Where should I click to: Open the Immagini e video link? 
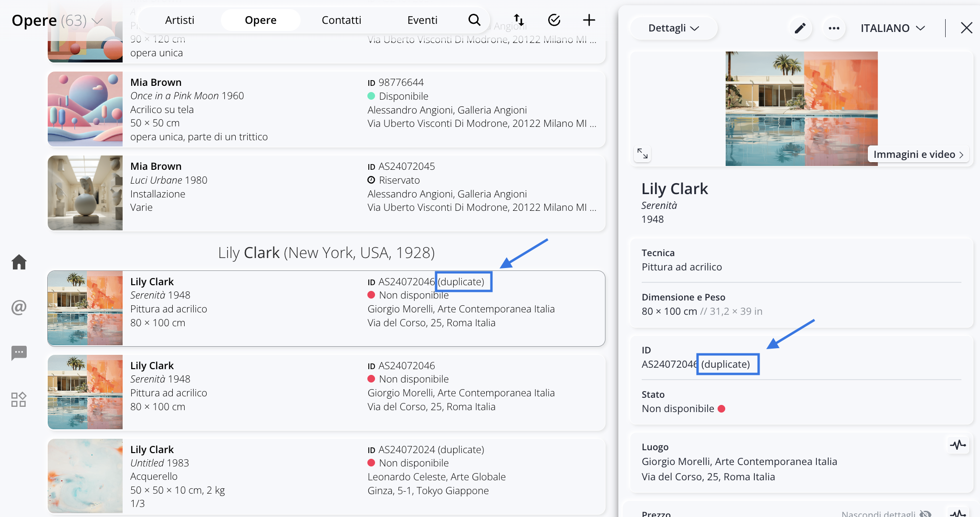918,154
